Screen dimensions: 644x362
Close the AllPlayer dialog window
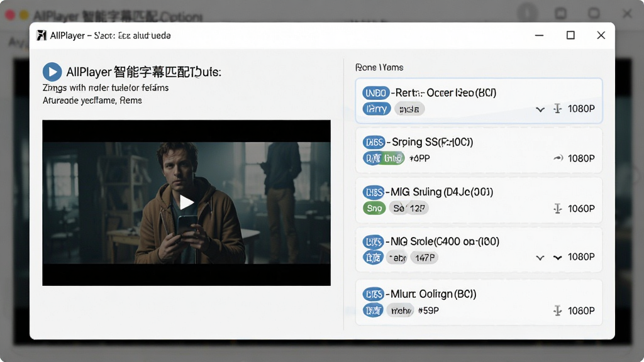601,35
